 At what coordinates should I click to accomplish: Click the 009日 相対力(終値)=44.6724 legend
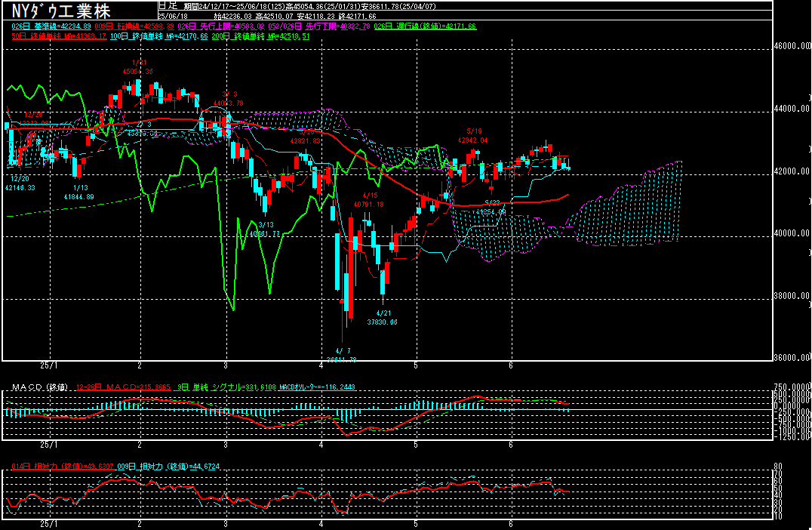(x=168, y=467)
